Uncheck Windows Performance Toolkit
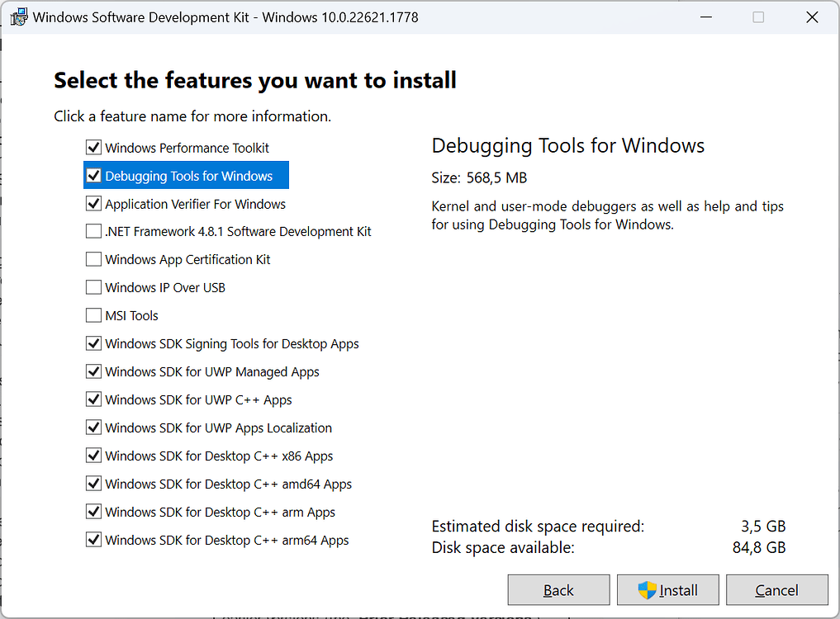This screenshot has height=619, width=840. (x=93, y=147)
